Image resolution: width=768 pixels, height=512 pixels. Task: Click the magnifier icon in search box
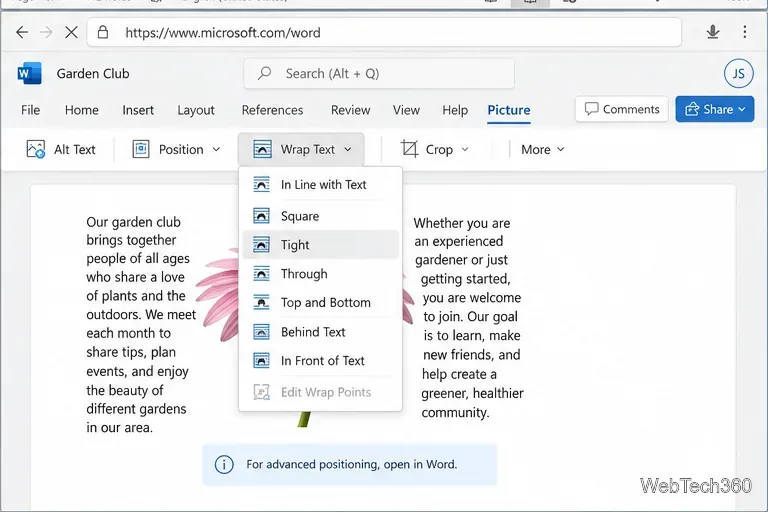pyautogui.click(x=264, y=73)
